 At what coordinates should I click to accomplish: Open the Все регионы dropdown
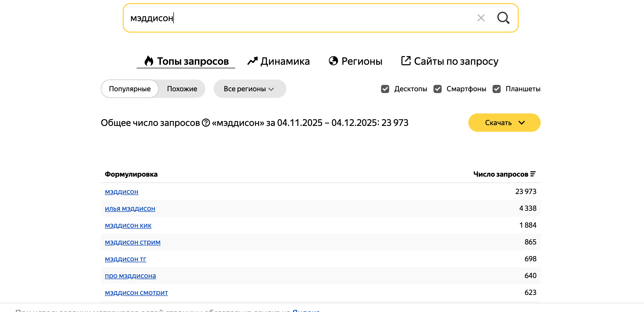point(249,89)
